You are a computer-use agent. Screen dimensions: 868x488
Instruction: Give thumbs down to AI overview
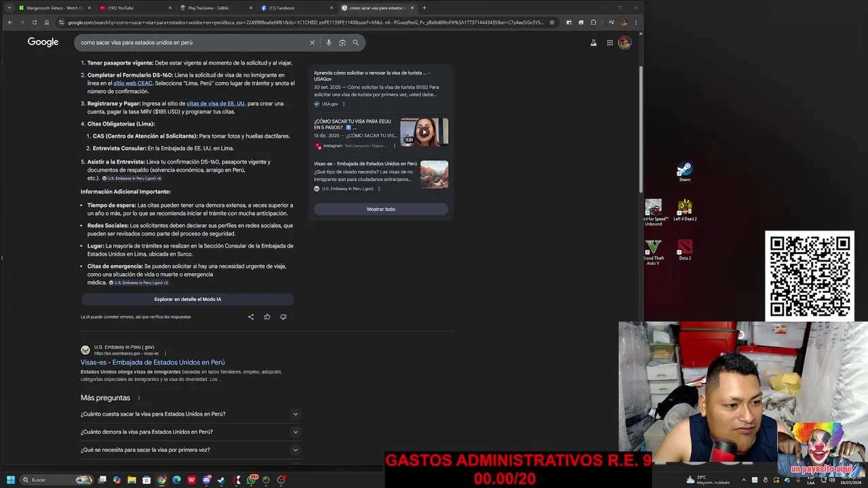(283, 317)
